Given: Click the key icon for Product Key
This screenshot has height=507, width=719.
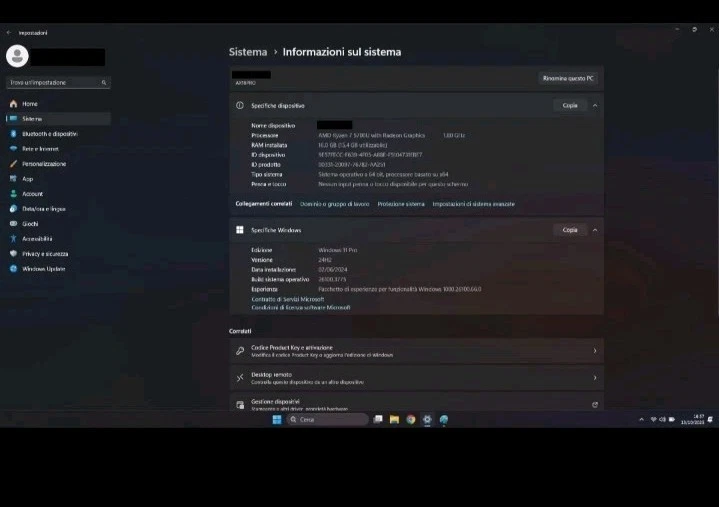Looking at the screenshot, I should point(240,351).
